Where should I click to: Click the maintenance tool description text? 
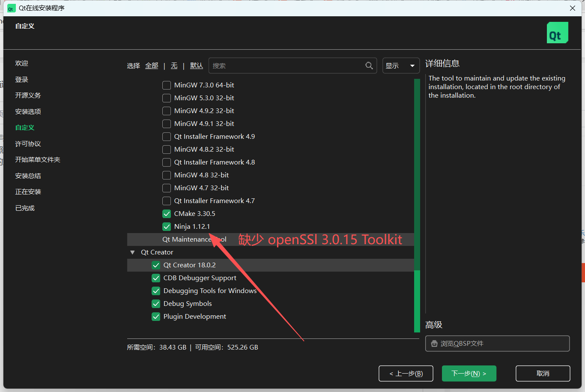pos(497,87)
